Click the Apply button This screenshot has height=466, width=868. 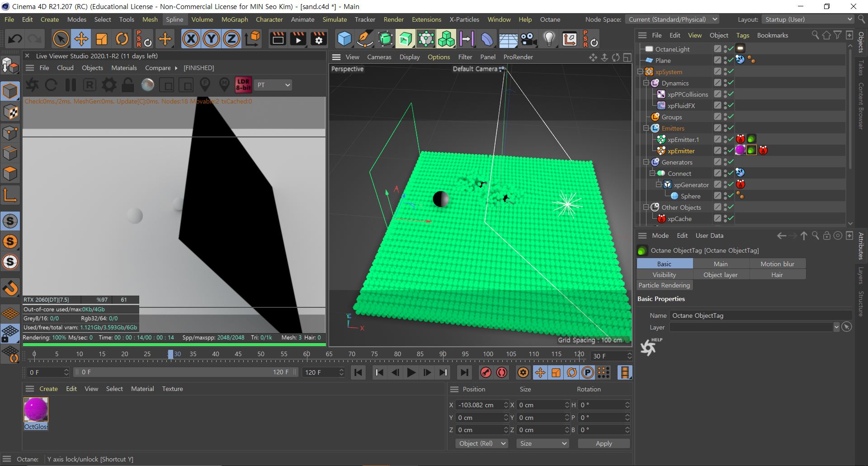point(604,443)
